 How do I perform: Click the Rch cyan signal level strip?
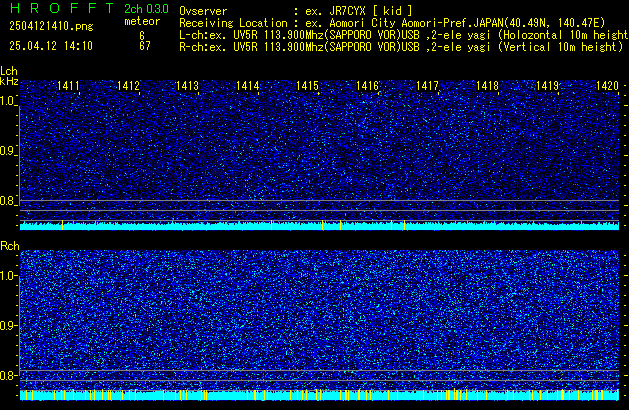tap(319, 395)
